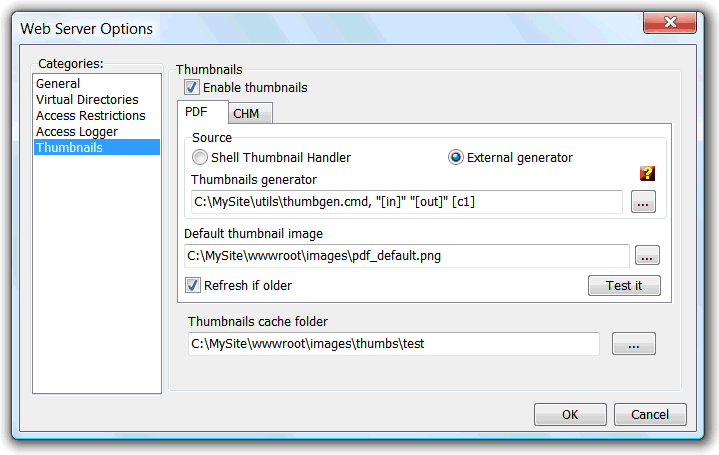This screenshot has height=455, width=719.
Task: Confirm settings with OK button
Action: pos(570,415)
